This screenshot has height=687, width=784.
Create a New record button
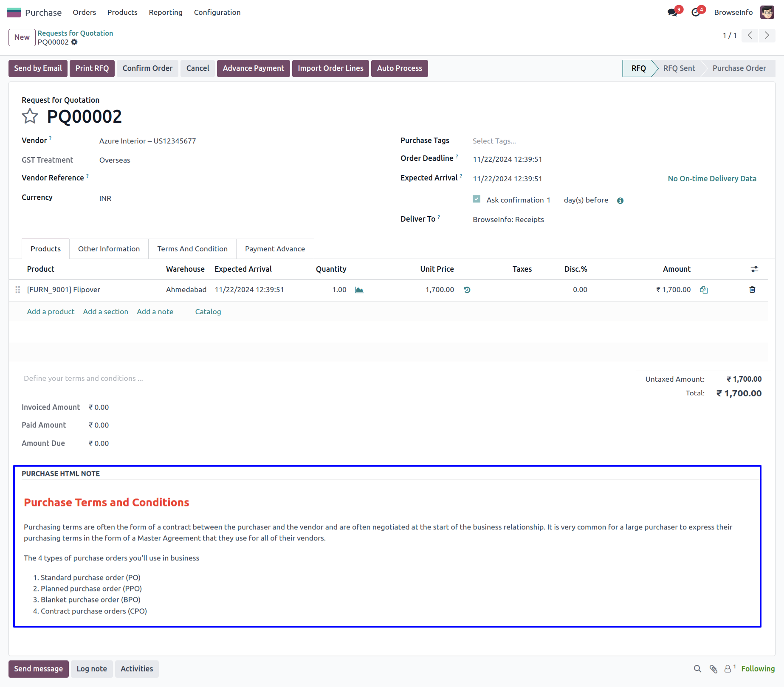(22, 37)
